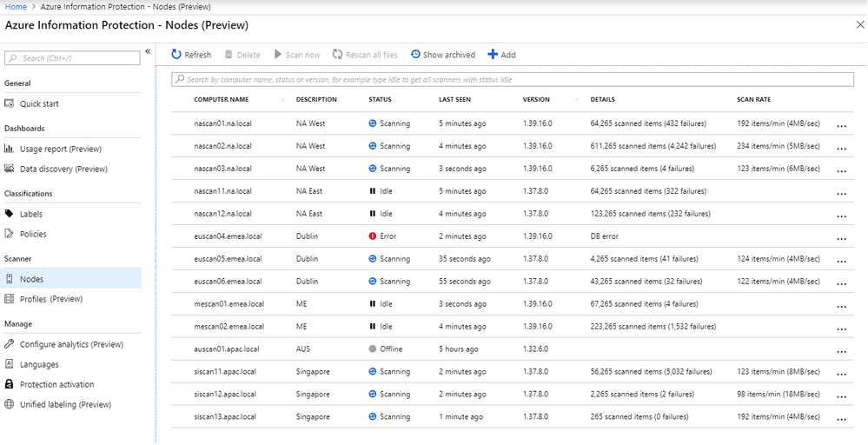Viewport: 868px width, 445px height.
Task: Open more options for euscan06.emea.local
Action: click(x=841, y=284)
